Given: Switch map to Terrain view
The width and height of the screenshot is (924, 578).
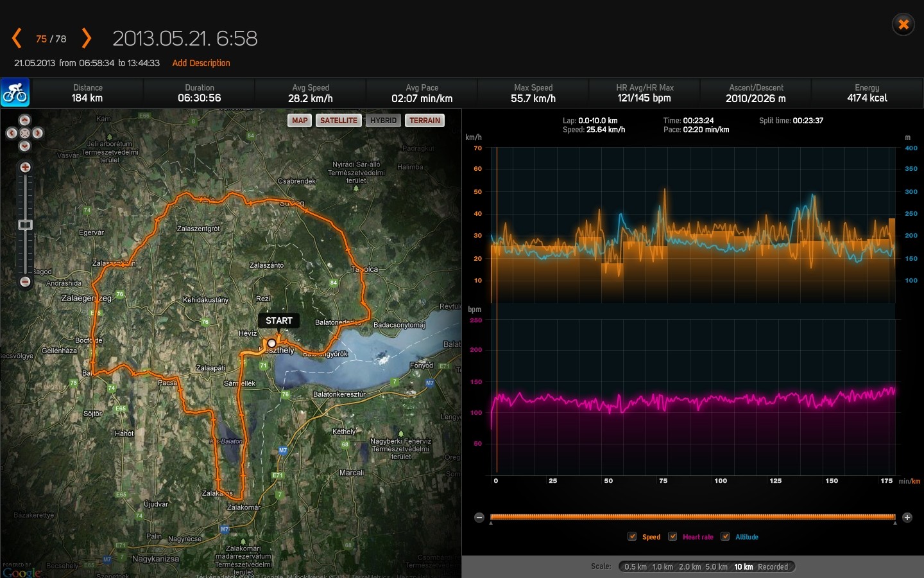Looking at the screenshot, I should 425,120.
